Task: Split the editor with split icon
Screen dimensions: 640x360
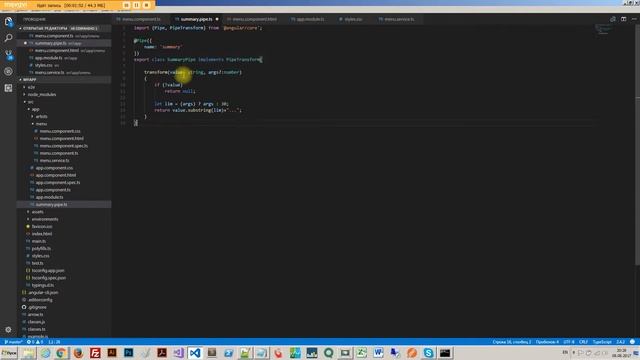Action: (623, 19)
